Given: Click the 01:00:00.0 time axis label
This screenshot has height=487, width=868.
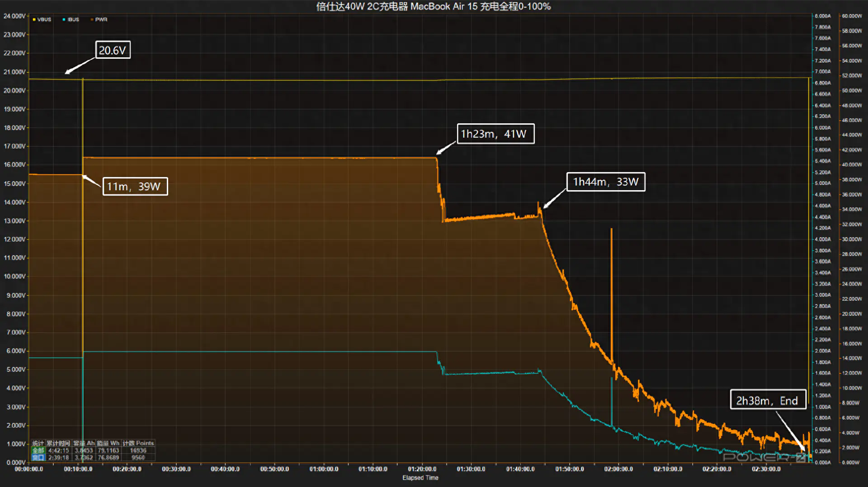Looking at the screenshot, I should pos(324,469).
